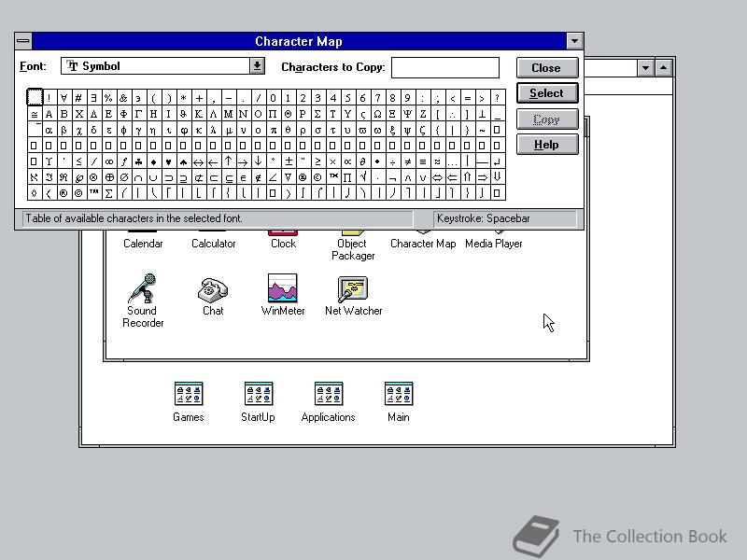This screenshot has width=747, height=560.
Task: Pick the spade suit symbol in the grid
Action: (183, 161)
